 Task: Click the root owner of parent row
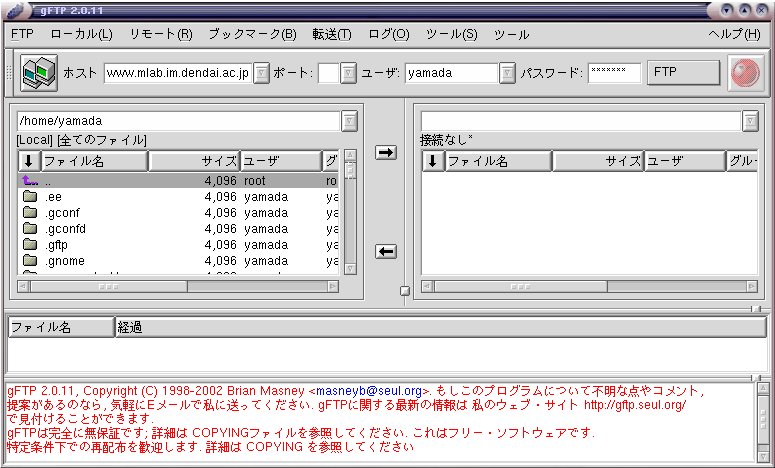pyautogui.click(x=255, y=181)
